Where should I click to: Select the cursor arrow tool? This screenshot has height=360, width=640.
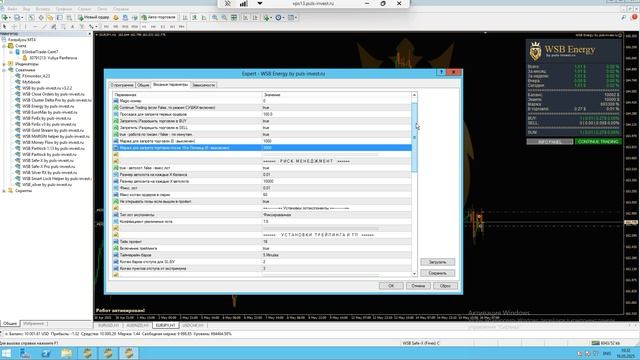click(x=4, y=27)
